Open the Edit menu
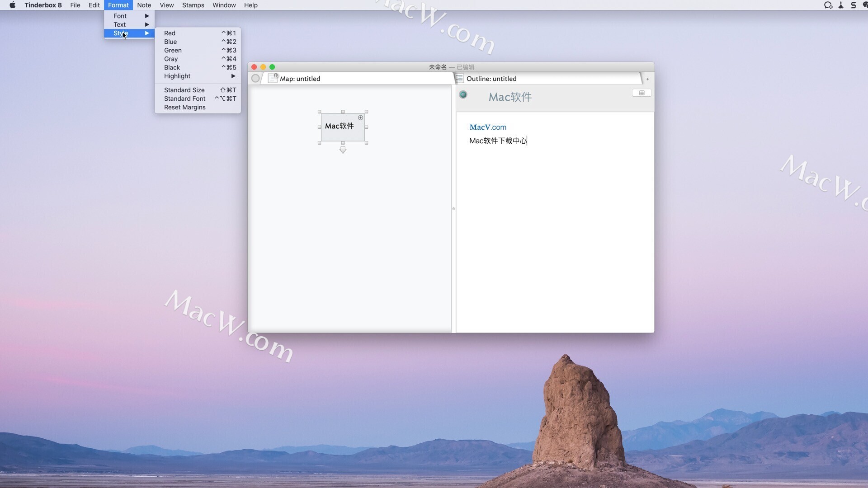This screenshot has width=868, height=488. tap(94, 5)
